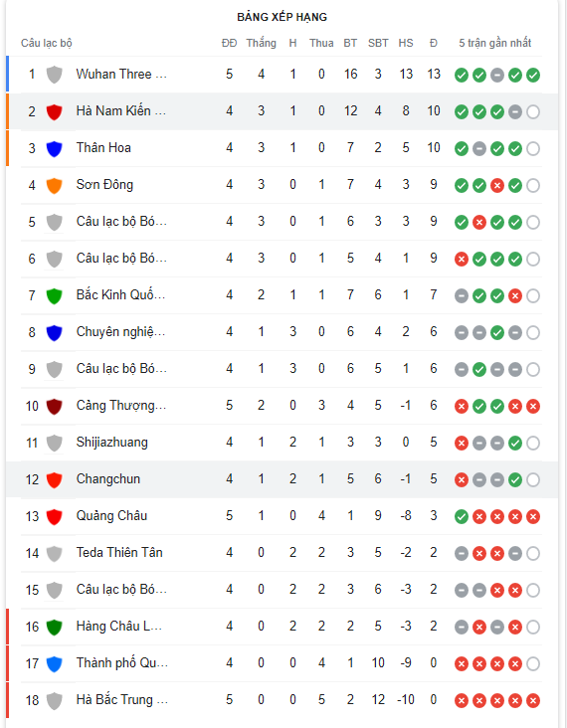Click the HS column header
The width and height of the screenshot is (567, 728).
[406, 43]
